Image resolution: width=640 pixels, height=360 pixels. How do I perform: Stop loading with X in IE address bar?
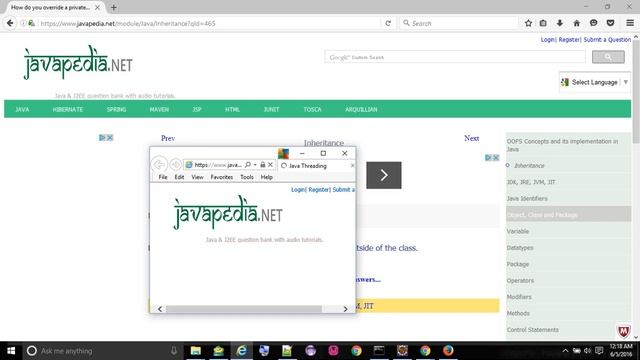pyautogui.click(x=270, y=165)
